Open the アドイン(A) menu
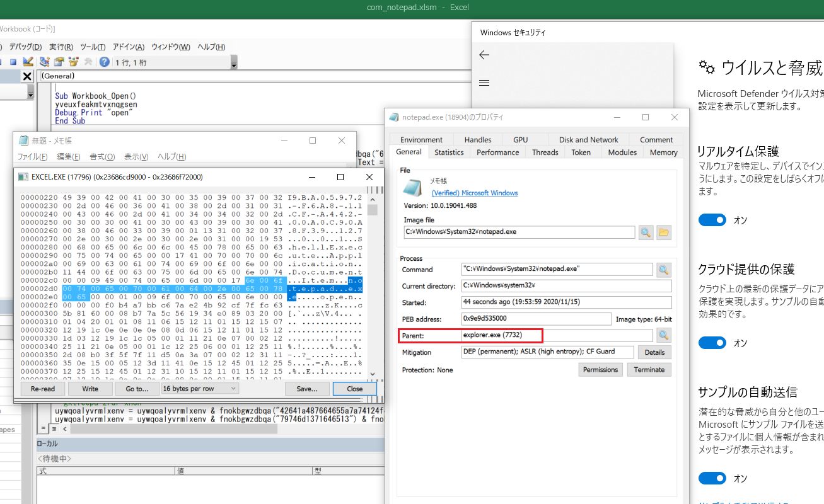The width and height of the screenshot is (824, 504). coord(129,47)
